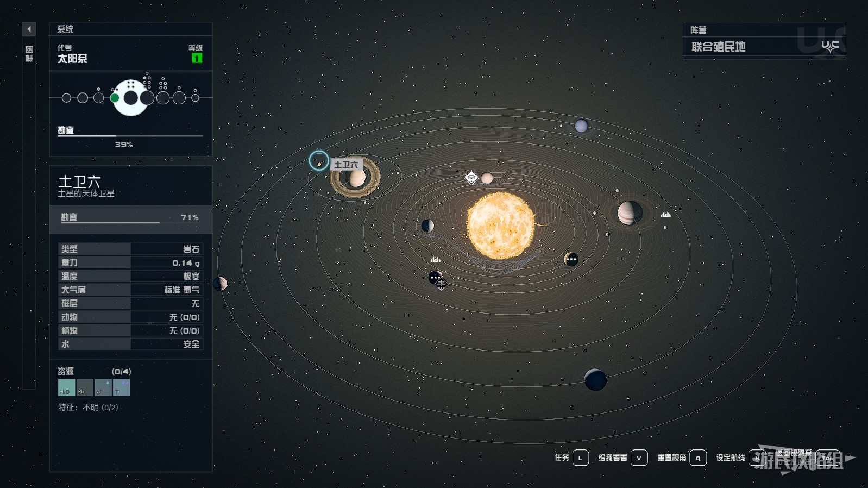Screen dimensions: 868x488
Task: Open missions with the L key button
Action: (x=580, y=458)
